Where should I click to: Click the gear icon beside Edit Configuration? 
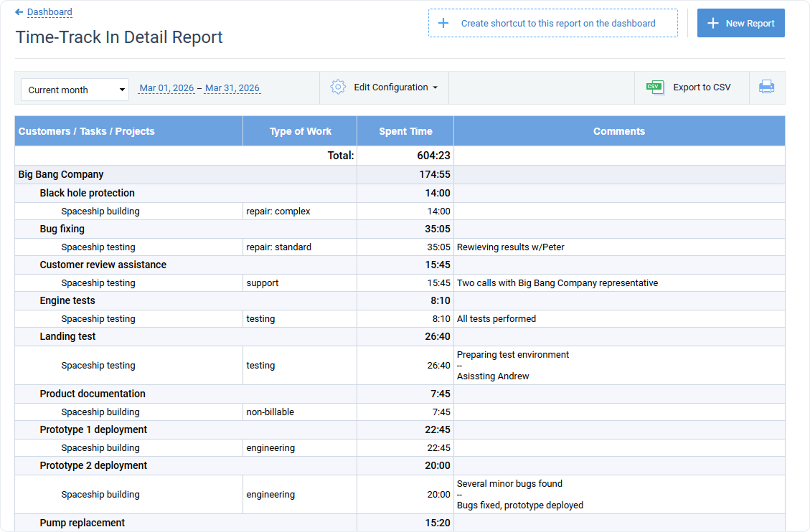tap(337, 86)
